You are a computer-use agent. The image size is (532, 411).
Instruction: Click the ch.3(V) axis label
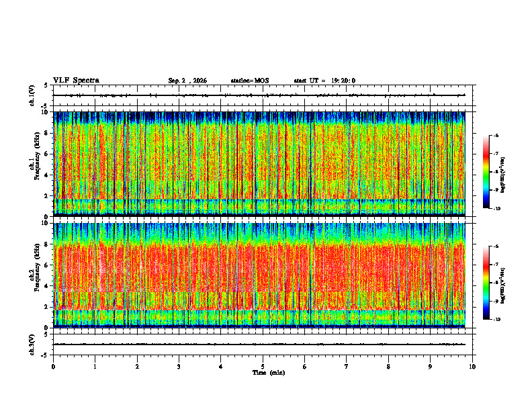32,345
